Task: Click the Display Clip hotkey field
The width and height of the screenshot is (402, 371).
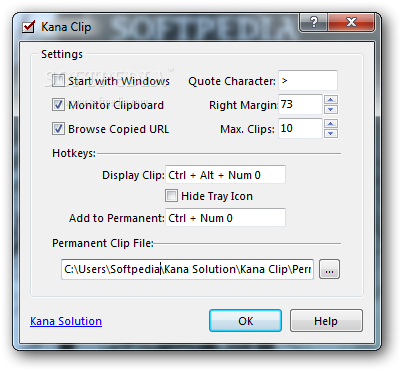Action: [225, 175]
